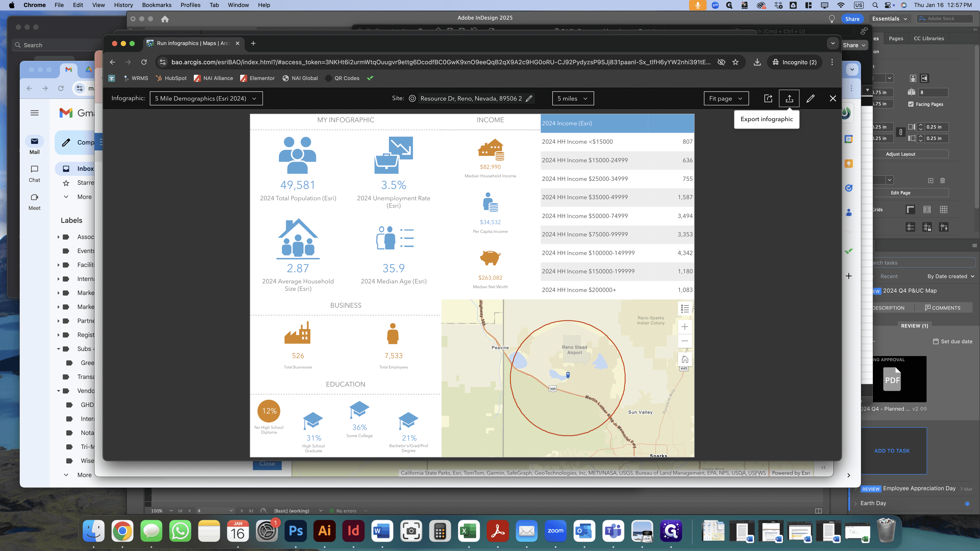Open the Fit page zoom dropdown

(x=726, y=98)
